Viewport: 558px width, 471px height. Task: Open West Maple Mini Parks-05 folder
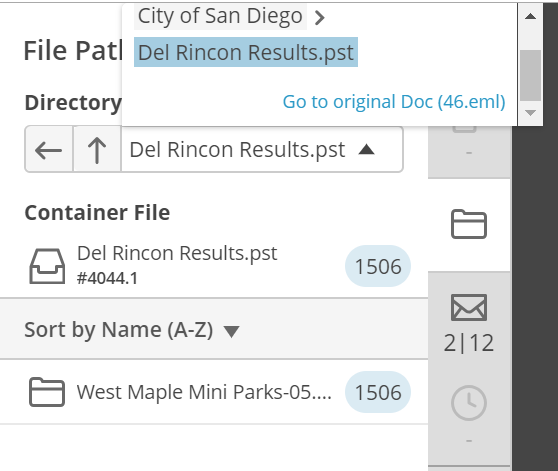pyautogui.click(x=204, y=392)
